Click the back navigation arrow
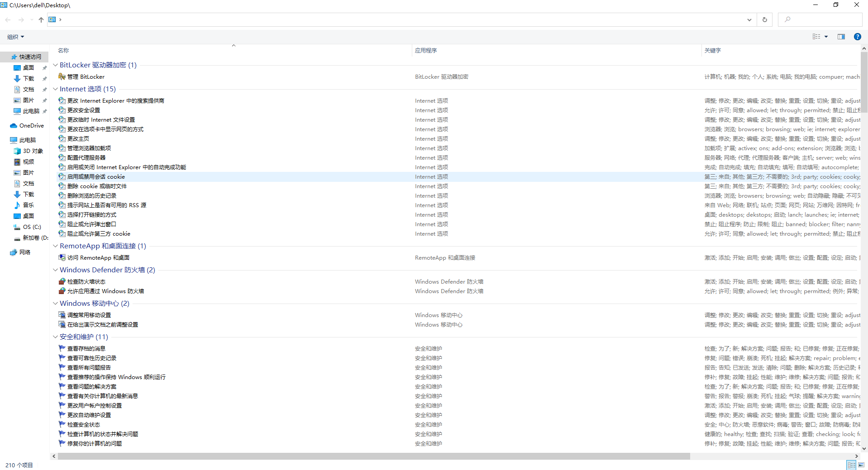Image resolution: width=868 pixels, height=470 pixels. pos(8,19)
